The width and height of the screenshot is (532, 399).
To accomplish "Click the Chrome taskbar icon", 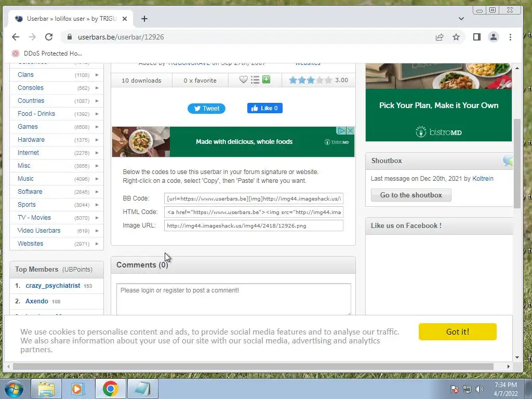I will tap(110, 389).
